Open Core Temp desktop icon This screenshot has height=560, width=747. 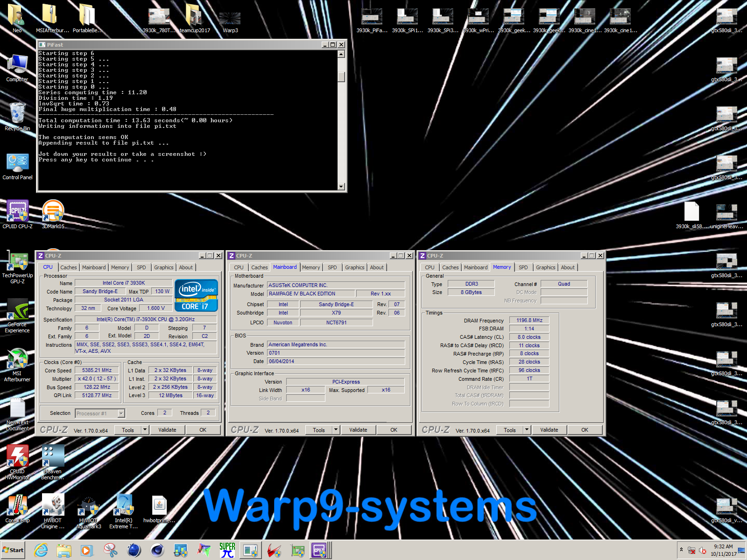click(x=17, y=509)
